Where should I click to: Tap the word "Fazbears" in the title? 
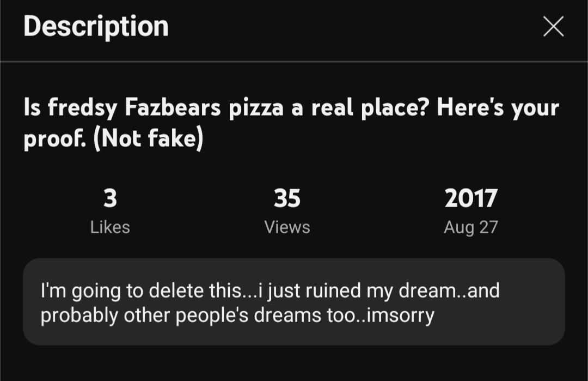(173, 108)
